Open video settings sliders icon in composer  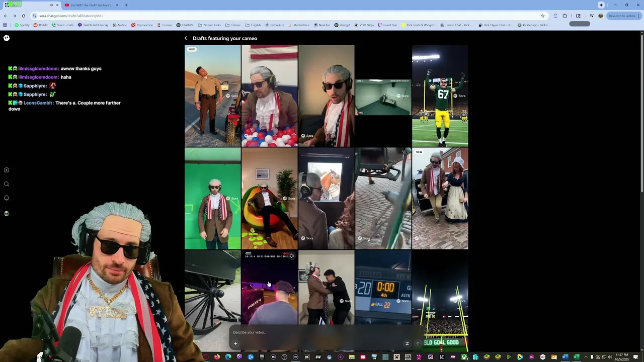coord(407,344)
